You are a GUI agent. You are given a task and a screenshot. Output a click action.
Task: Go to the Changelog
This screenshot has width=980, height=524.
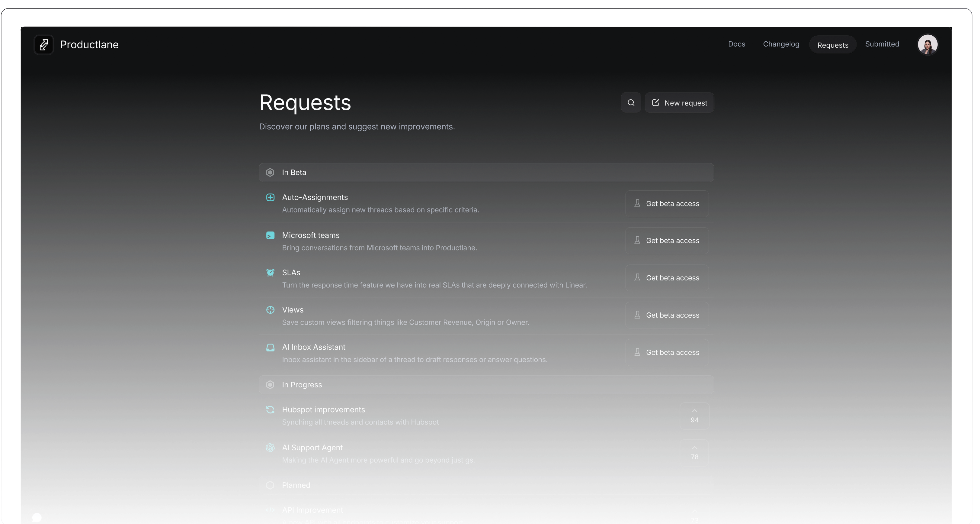pyautogui.click(x=781, y=44)
